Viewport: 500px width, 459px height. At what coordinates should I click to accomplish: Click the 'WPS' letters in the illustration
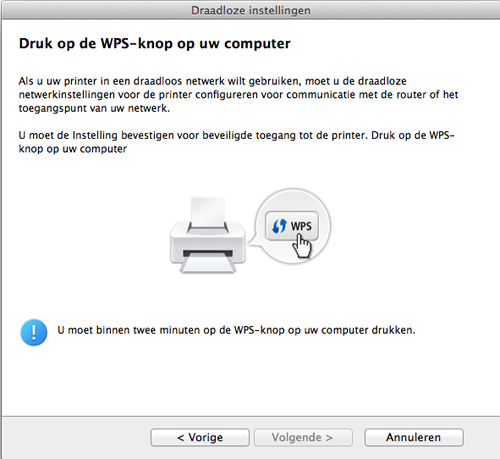[x=301, y=226]
